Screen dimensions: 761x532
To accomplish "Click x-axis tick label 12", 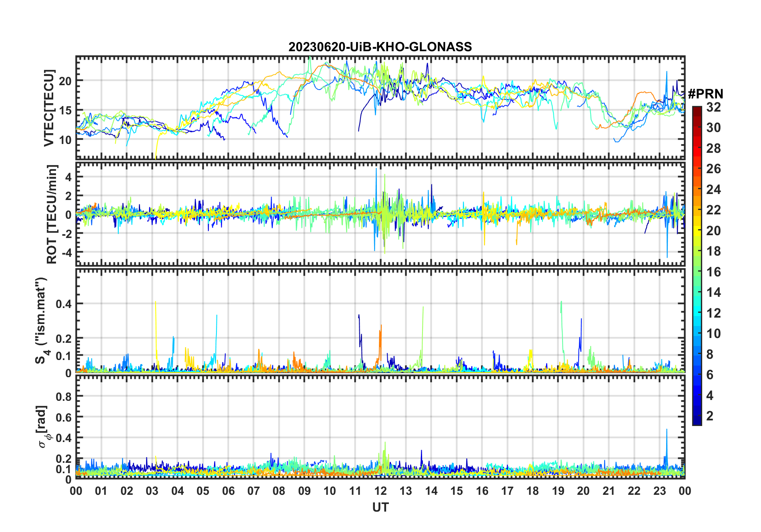I will click(380, 491).
